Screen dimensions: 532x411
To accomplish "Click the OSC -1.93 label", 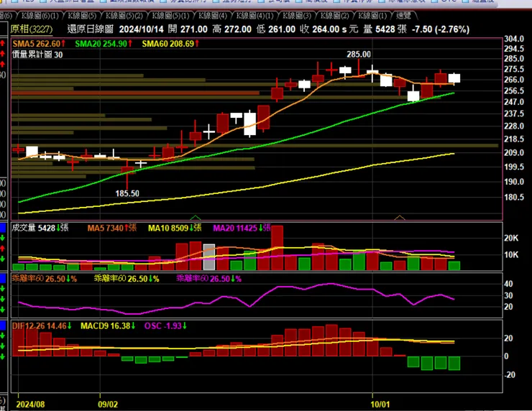I will [165, 326].
